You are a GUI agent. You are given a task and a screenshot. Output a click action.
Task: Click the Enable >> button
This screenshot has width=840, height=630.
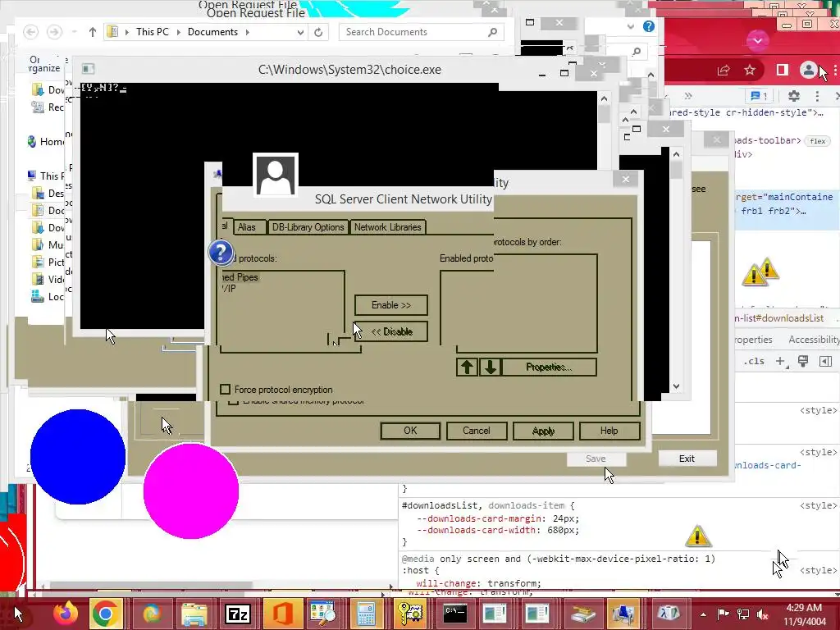point(391,305)
